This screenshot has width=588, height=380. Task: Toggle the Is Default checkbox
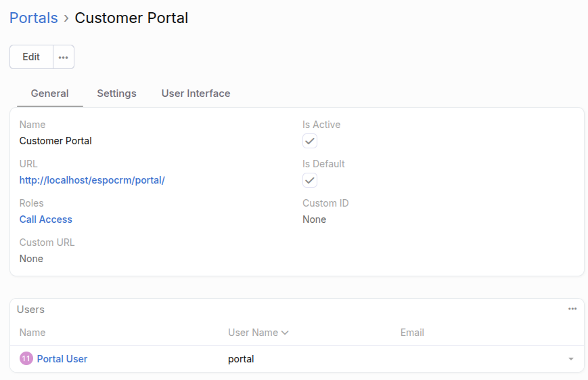(310, 180)
